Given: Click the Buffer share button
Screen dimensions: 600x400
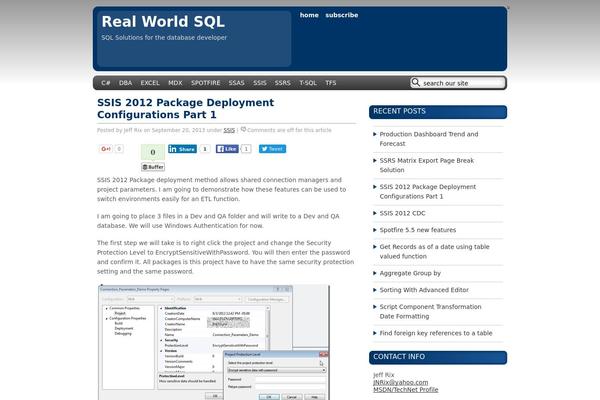Looking at the screenshot, I should (153, 167).
